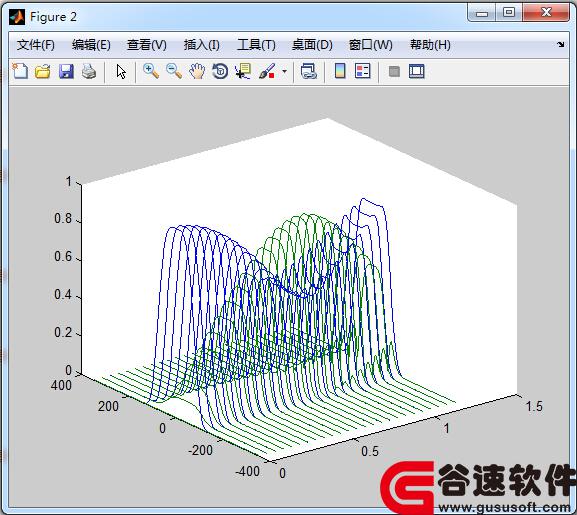
Task: Select the Brush data tool
Action: [x=267, y=71]
